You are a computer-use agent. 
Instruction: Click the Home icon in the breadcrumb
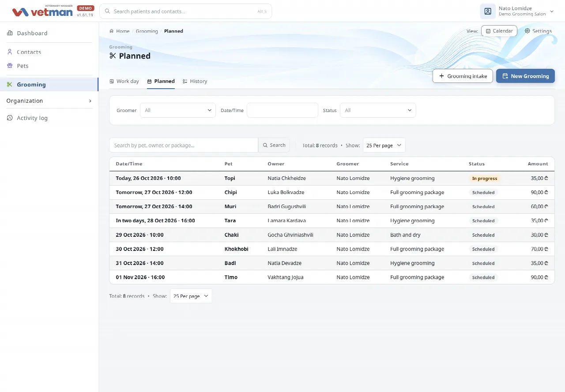point(112,31)
